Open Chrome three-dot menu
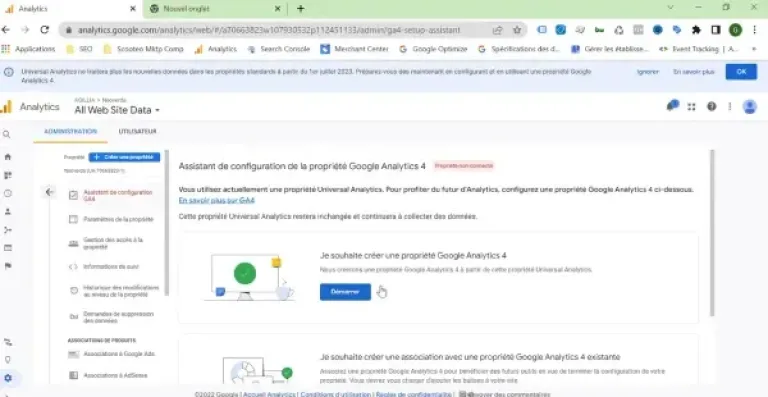768x397 pixels. pos(755,30)
